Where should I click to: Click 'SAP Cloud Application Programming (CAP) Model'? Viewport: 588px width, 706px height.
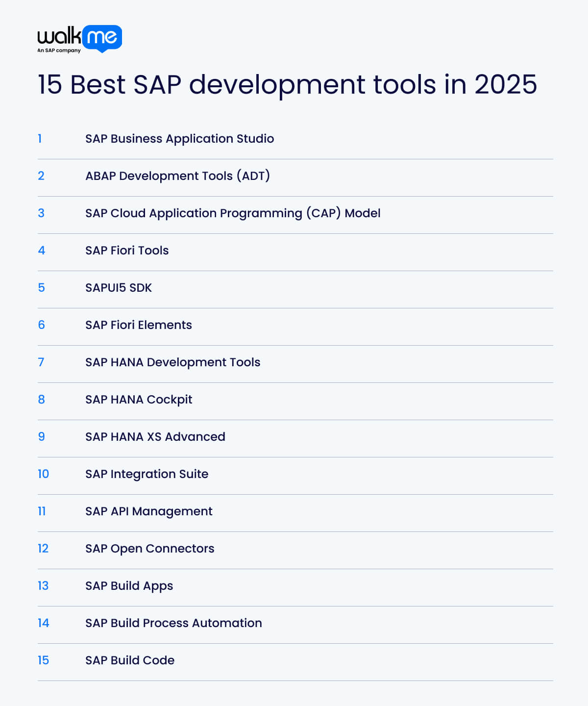[x=233, y=213]
